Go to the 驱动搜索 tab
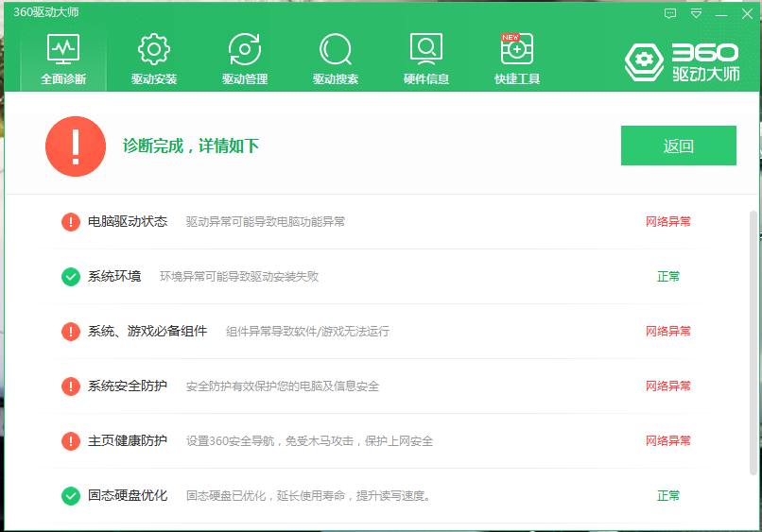The width and height of the screenshot is (762, 532). click(336, 60)
